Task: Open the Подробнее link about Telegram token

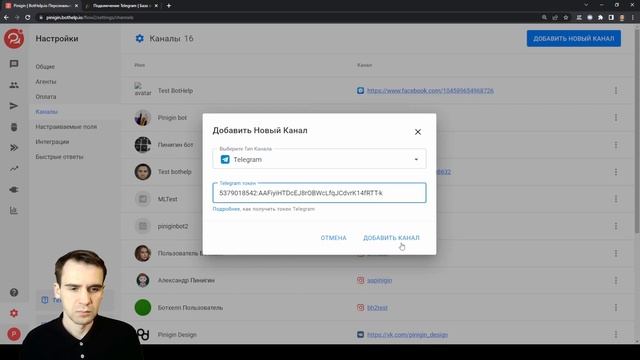Action: click(x=226, y=209)
